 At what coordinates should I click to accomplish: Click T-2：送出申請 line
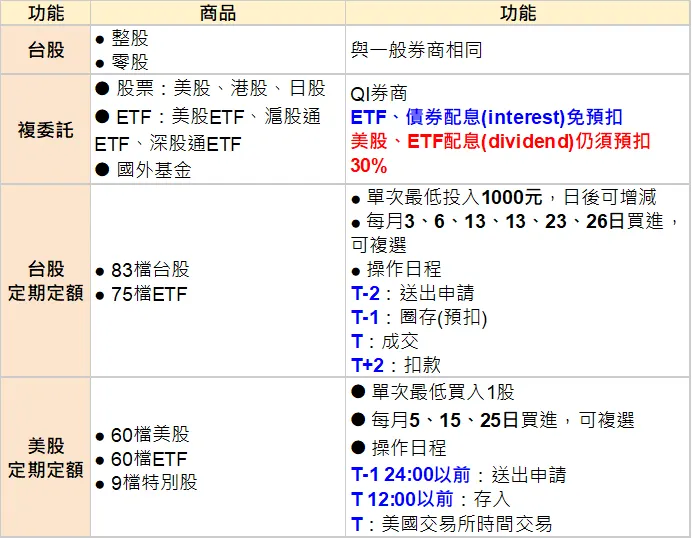[413, 293]
